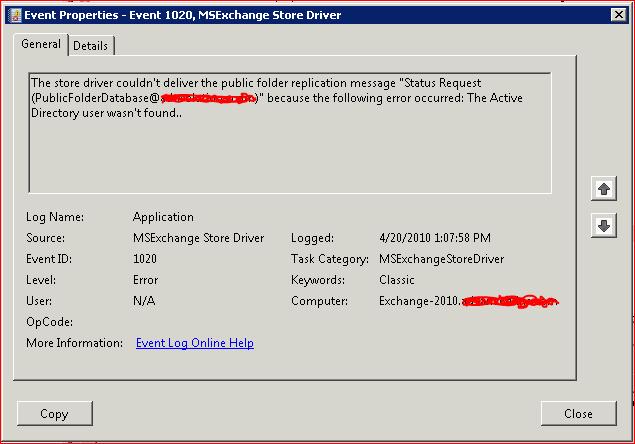Go to previous event with up arrow
The height and width of the screenshot is (444, 635).
click(603, 189)
